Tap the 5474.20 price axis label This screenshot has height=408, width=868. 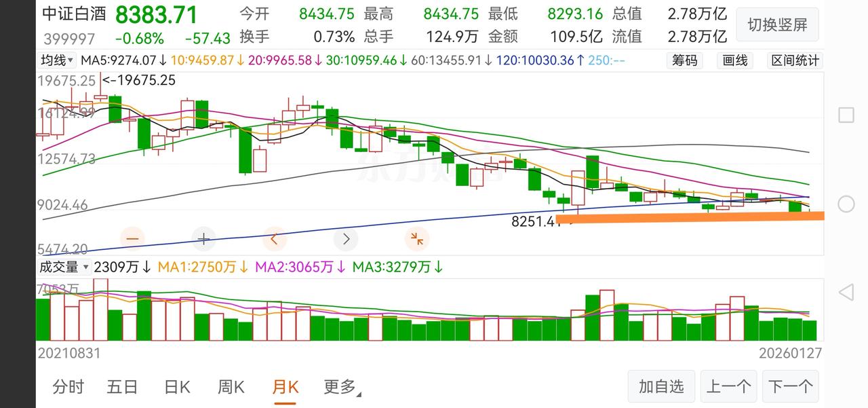(x=63, y=249)
